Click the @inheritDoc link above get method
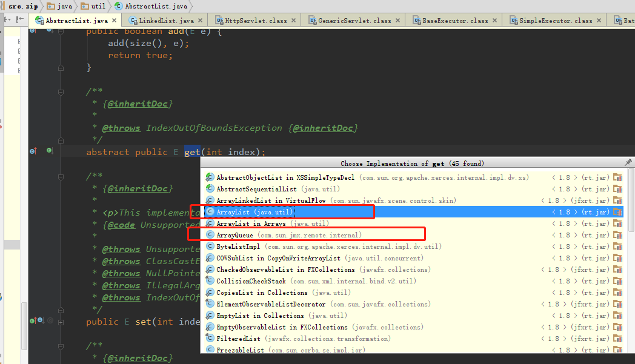The width and height of the screenshot is (635, 364). (138, 104)
